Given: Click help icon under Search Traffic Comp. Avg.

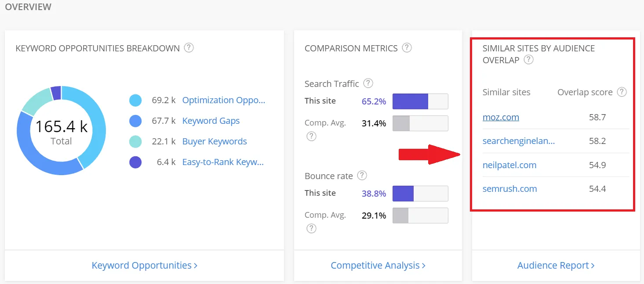Looking at the screenshot, I should pos(311,137).
